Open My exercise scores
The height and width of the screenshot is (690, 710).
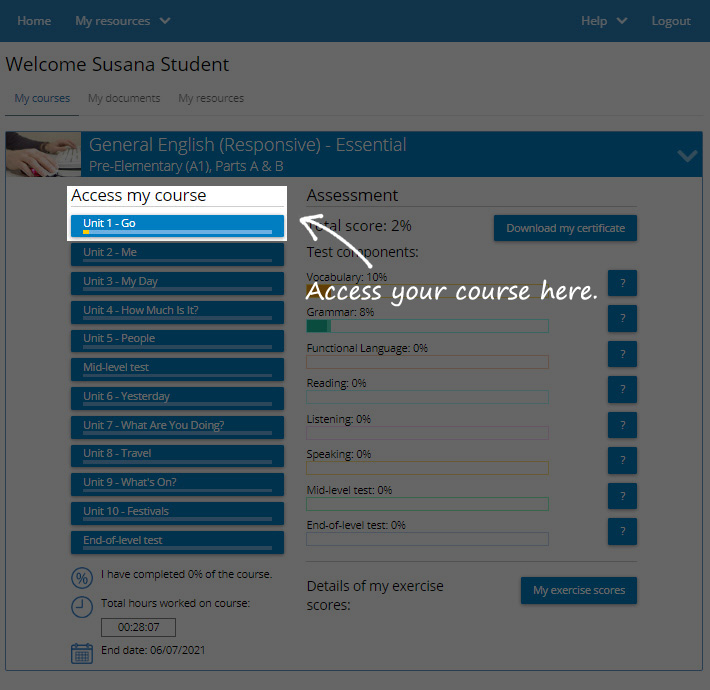579,590
